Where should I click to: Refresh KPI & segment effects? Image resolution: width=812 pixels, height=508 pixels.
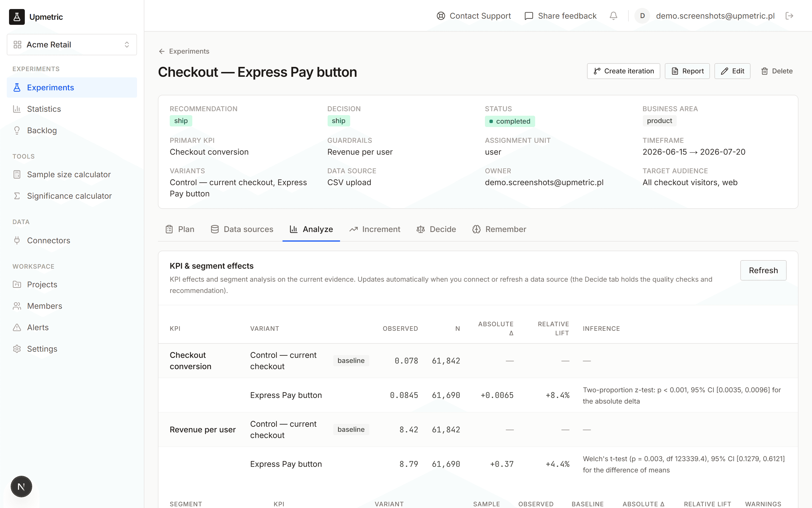coord(763,270)
